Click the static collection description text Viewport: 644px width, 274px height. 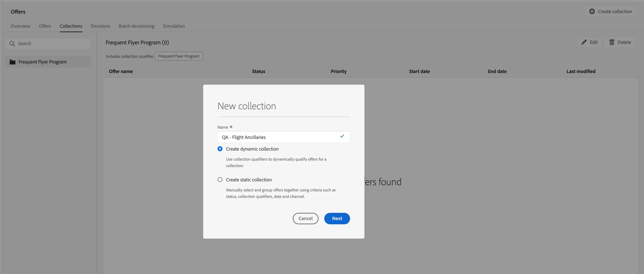click(x=281, y=193)
